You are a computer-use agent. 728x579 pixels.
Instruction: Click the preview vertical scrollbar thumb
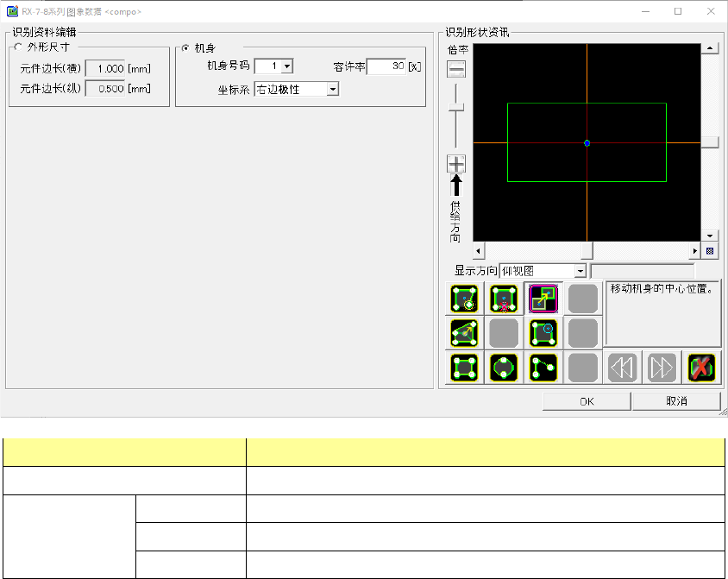[710, 142]
